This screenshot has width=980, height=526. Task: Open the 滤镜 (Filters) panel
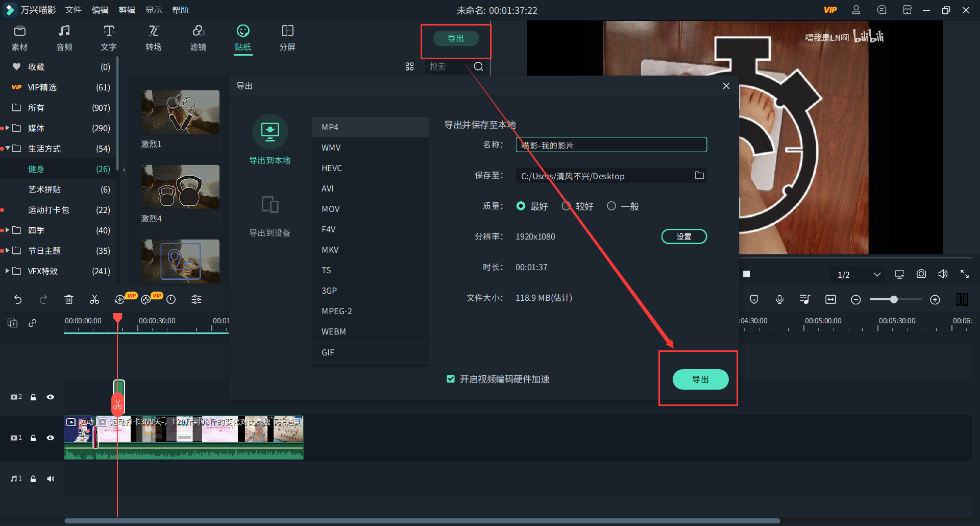pos(198,37)
